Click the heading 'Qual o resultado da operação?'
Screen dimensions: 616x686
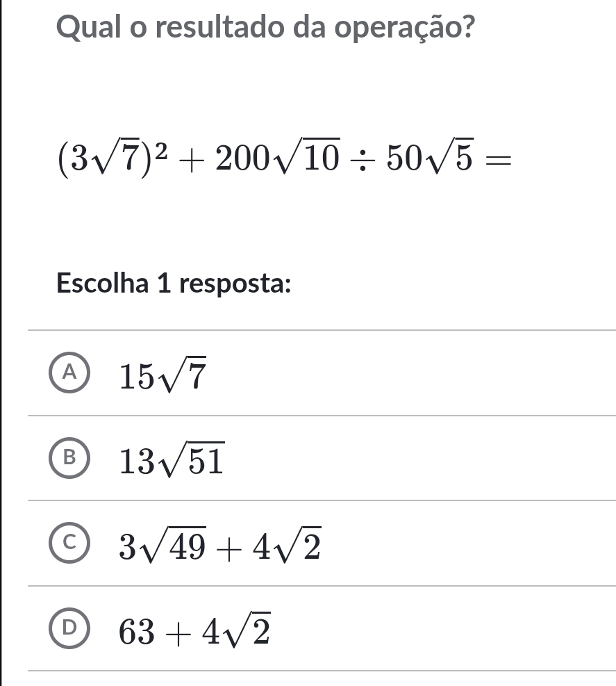pyautogui.click(x=266, y=27)
